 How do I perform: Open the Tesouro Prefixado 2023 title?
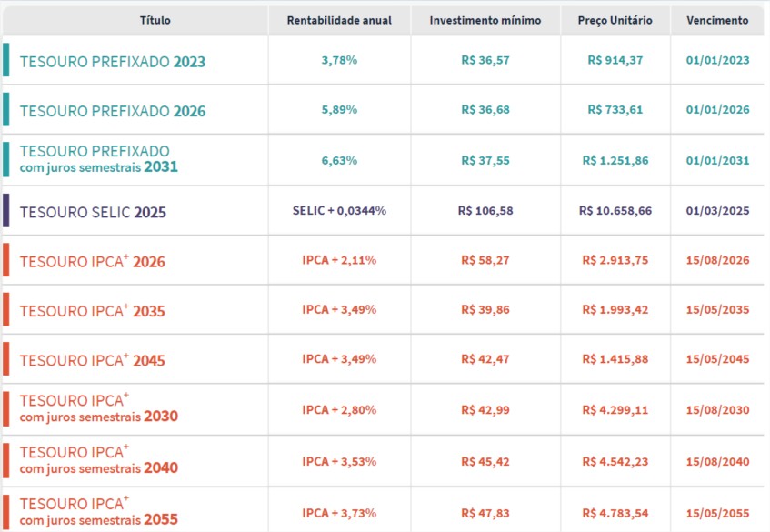(x=113, y=62)
